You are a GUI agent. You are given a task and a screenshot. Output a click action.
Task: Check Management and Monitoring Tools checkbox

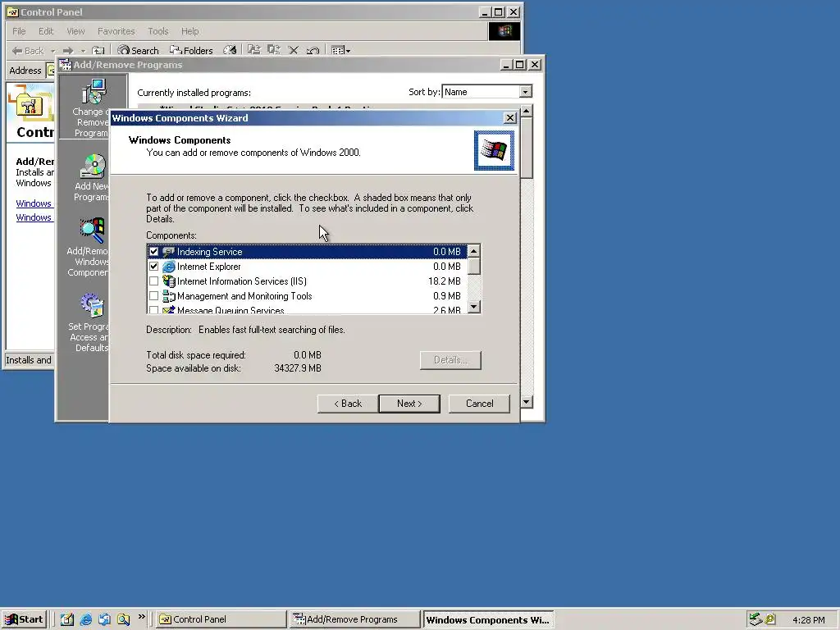tap(153, 295)
